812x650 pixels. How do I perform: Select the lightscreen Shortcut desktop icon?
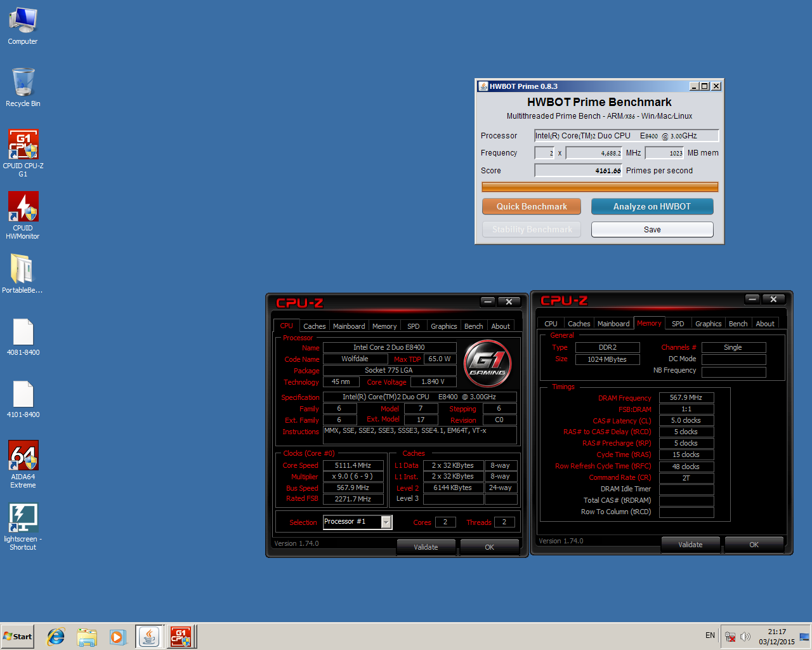[23, 527]
